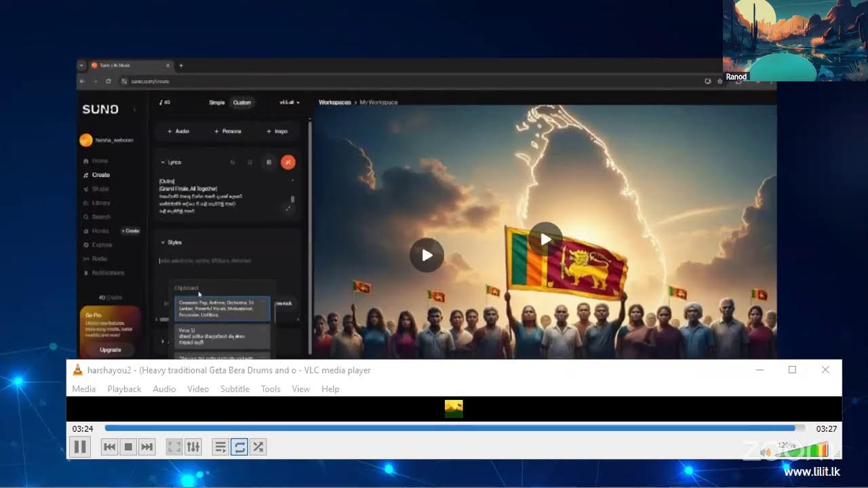Skip to next track in VLC
868x488 pixels.
(x=146, y=447)
